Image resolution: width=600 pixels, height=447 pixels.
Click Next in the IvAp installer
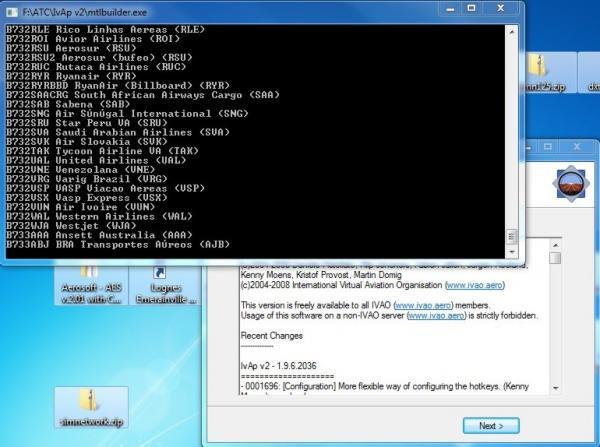[x=491, y=426]
